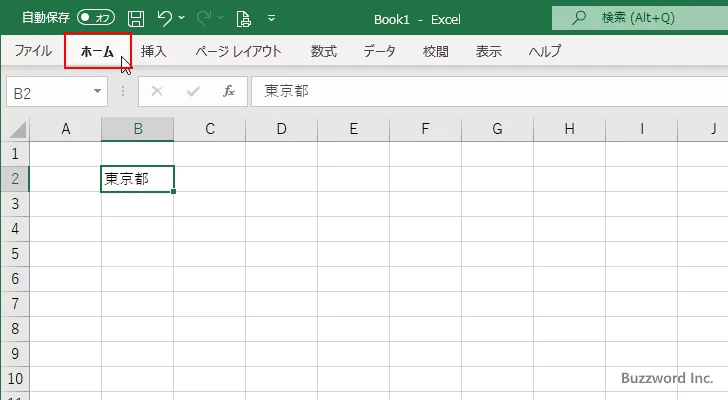
Task: Open Customize Quick Access Toolbar dropdown
Action: coord(272,18)
